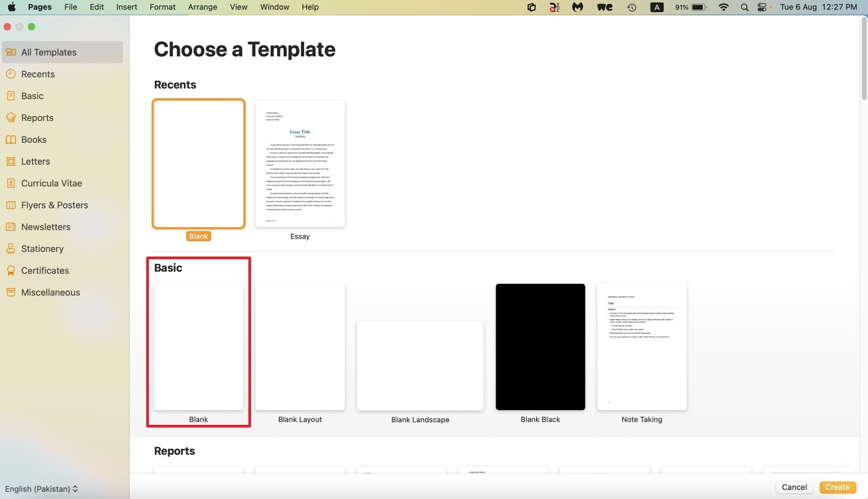Viewport: 868px width, 499px height.
Task: Click the Recents clock icon in sidebar
Action: tap(11, 74)
